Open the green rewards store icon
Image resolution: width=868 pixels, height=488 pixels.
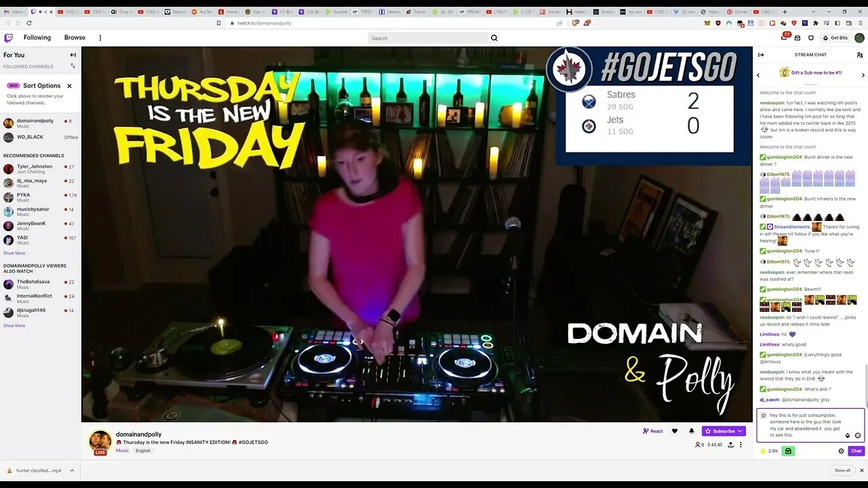pos(787,451)
